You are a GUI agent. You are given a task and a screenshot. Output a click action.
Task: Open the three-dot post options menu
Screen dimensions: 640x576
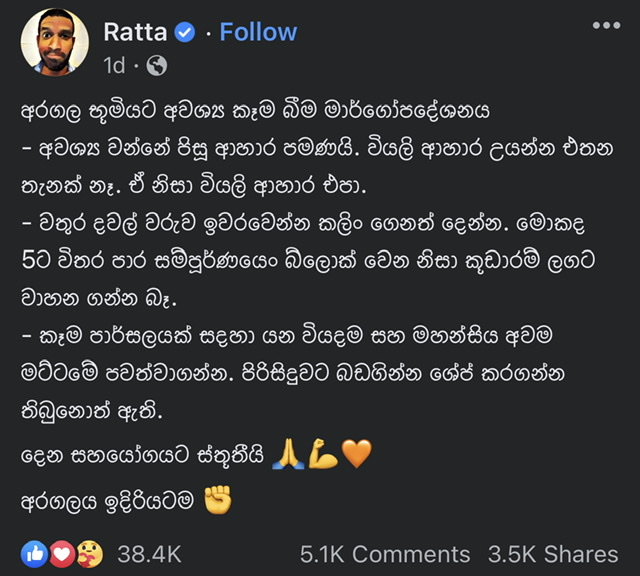607,25
